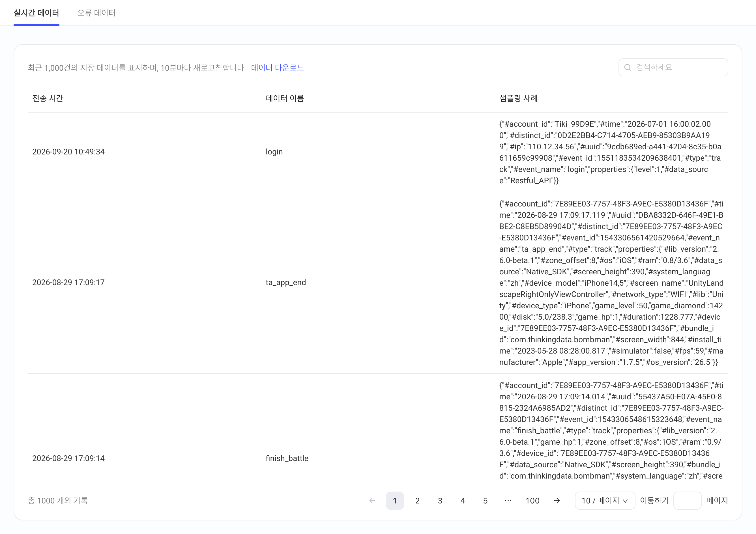Switch to the 오류 데이터 tab

pyautogui.click(x=96, y=13)
